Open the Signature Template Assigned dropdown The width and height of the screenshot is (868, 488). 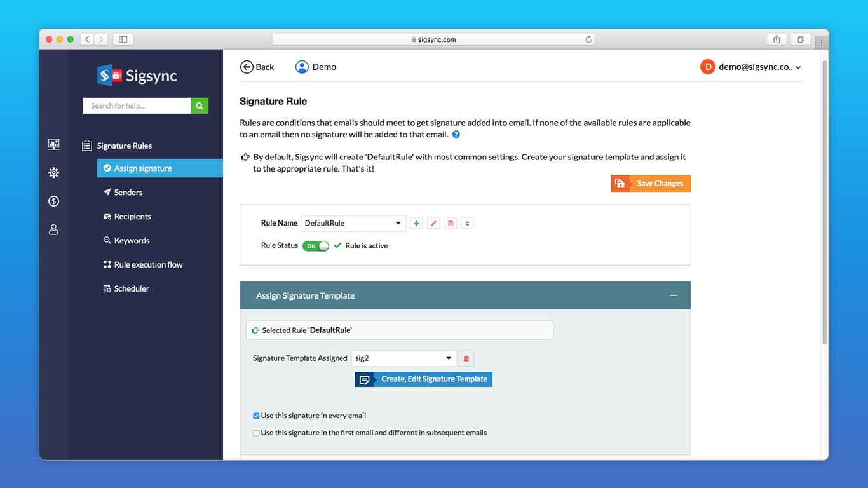click(403, 358)
